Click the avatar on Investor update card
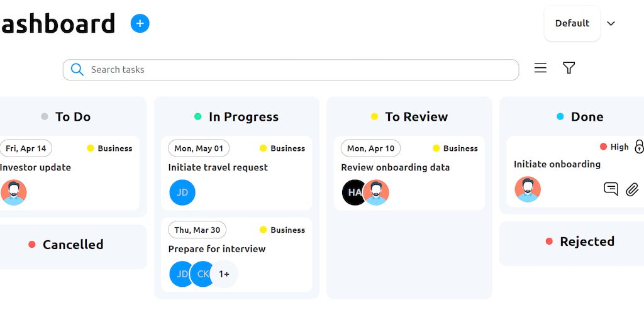Viewport: 644px width, 322px height. pyautogui.click(x=13, y=192)
